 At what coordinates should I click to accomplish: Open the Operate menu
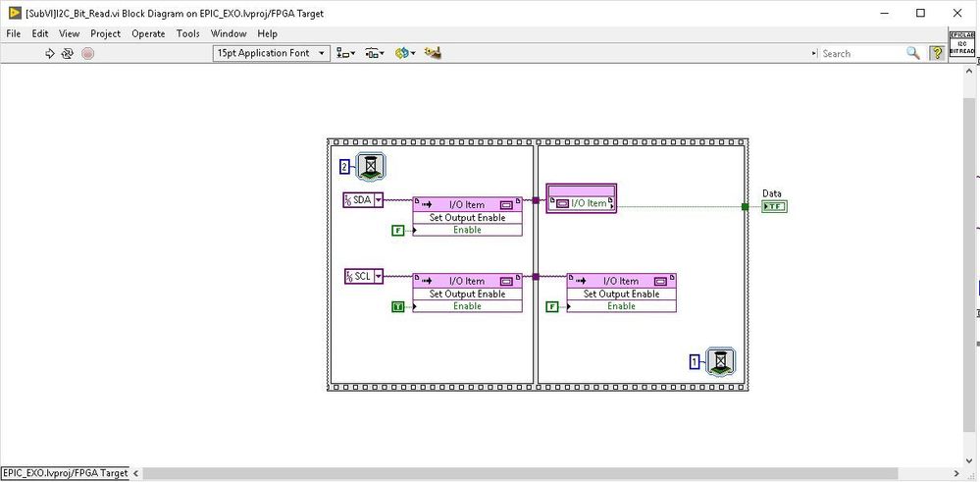[x=148, y=33]
